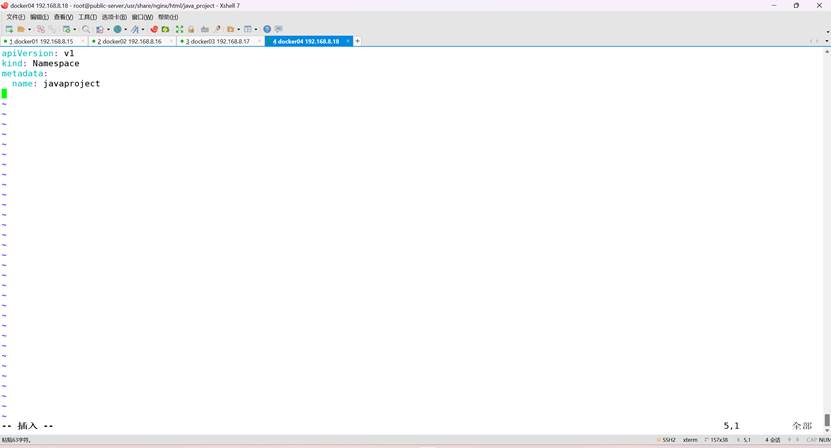Image resolution: width=831 pixels, height=448 pixels.
Task: Toggle Full Screen mode icon
Action: 179,29
